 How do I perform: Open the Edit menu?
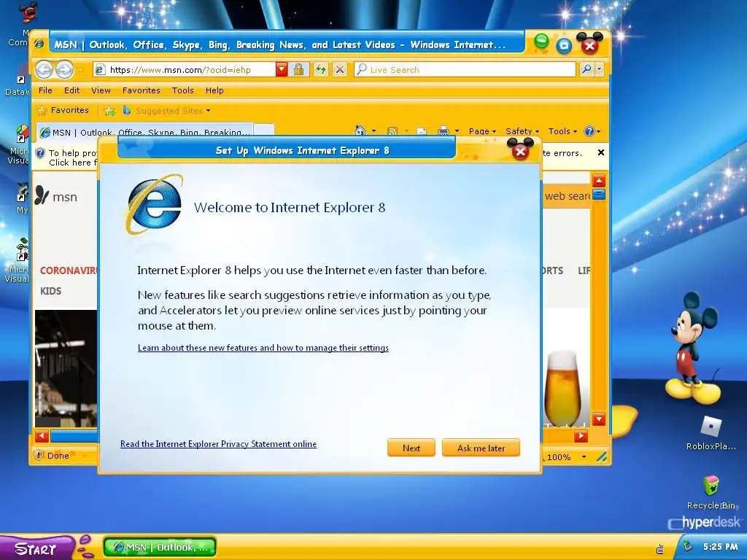point(72,90)
